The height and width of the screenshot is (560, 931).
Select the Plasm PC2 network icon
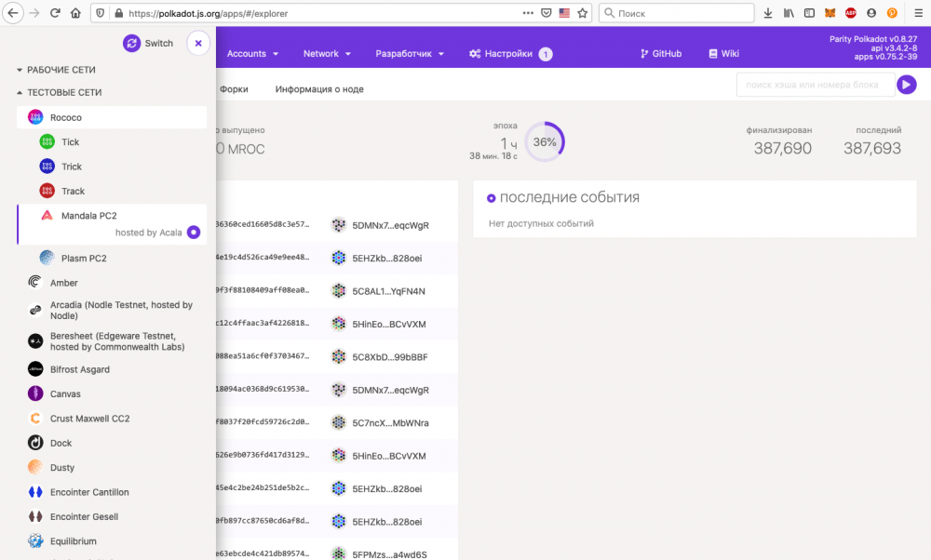pos(47,258)
